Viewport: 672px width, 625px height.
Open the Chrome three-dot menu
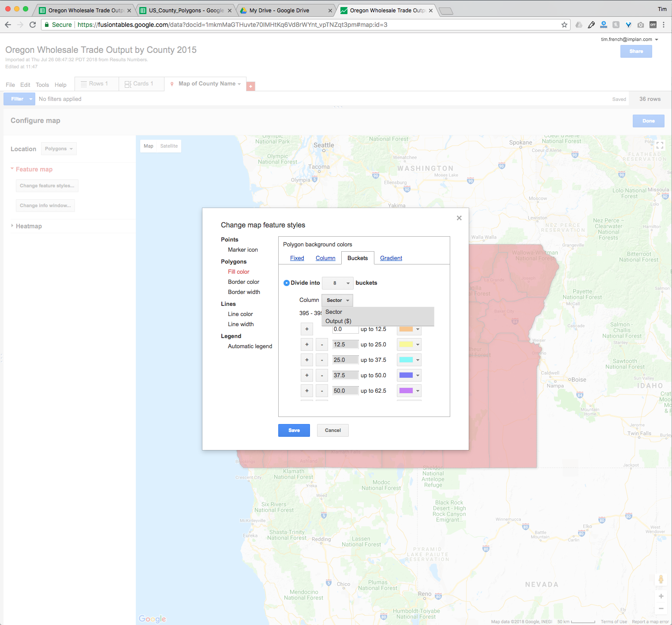[x=664, y=25]
